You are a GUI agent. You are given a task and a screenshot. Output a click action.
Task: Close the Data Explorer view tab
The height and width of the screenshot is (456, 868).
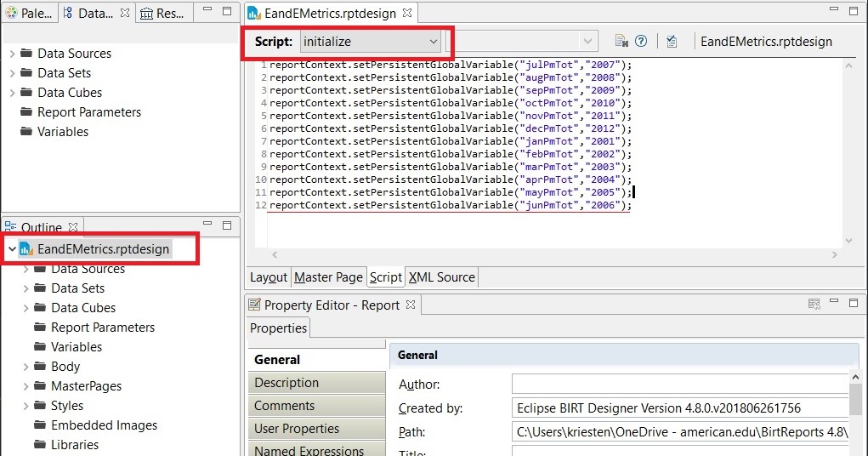[125, 12]
